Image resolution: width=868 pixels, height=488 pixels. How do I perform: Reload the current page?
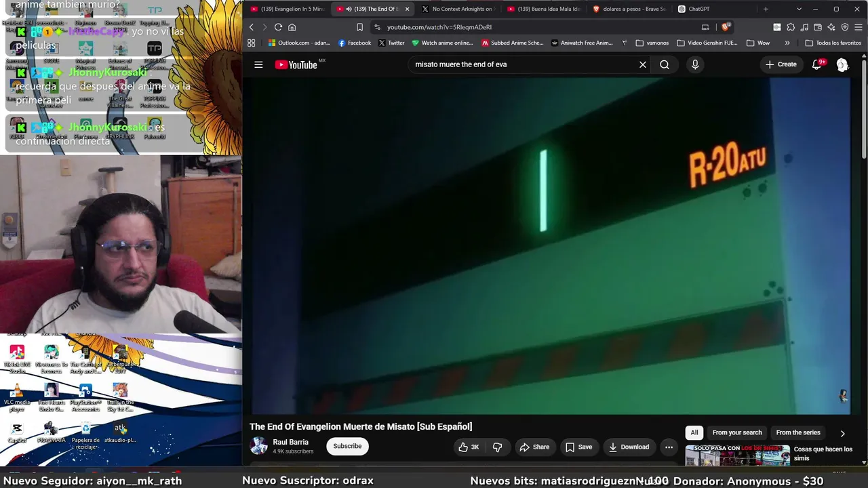point(278,27)
